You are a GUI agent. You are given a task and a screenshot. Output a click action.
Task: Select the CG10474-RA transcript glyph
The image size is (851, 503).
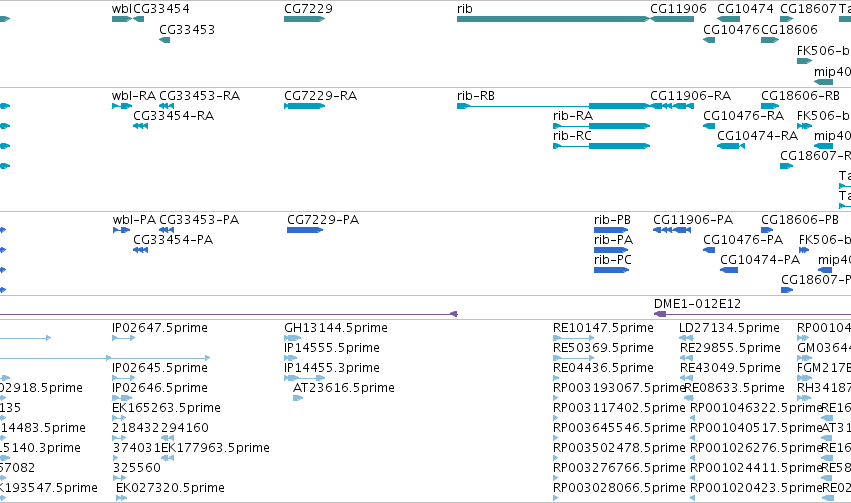click(731, 146)
